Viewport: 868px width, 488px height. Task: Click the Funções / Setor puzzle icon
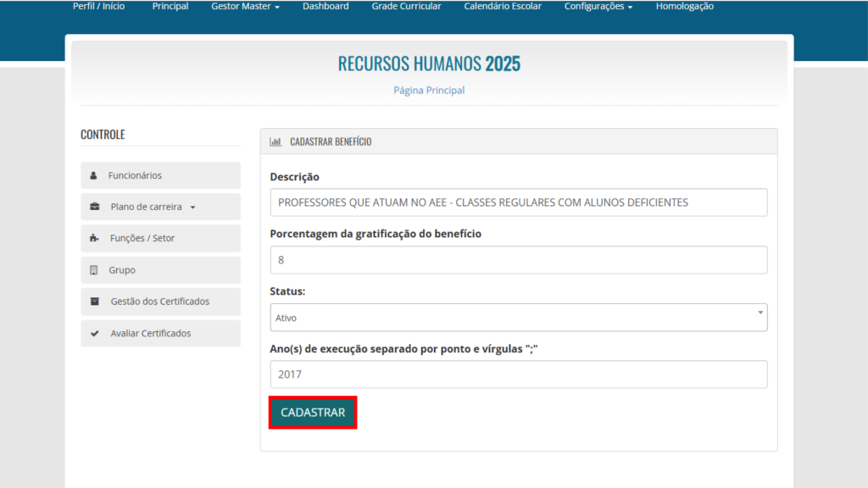pyautogui.click(x=94, y=238)
